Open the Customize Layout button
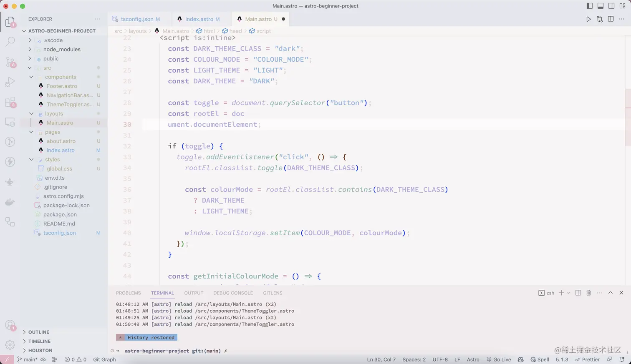 point(622,6)
